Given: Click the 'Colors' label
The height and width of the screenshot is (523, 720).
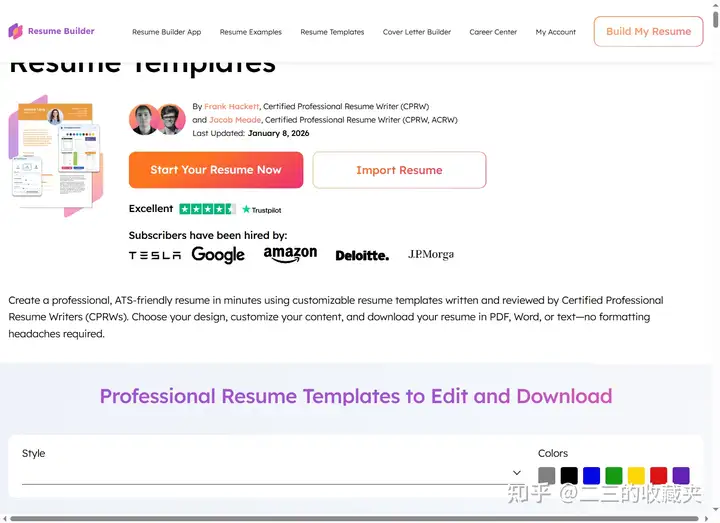Looking at the screenshot, I should coord(553,454).
